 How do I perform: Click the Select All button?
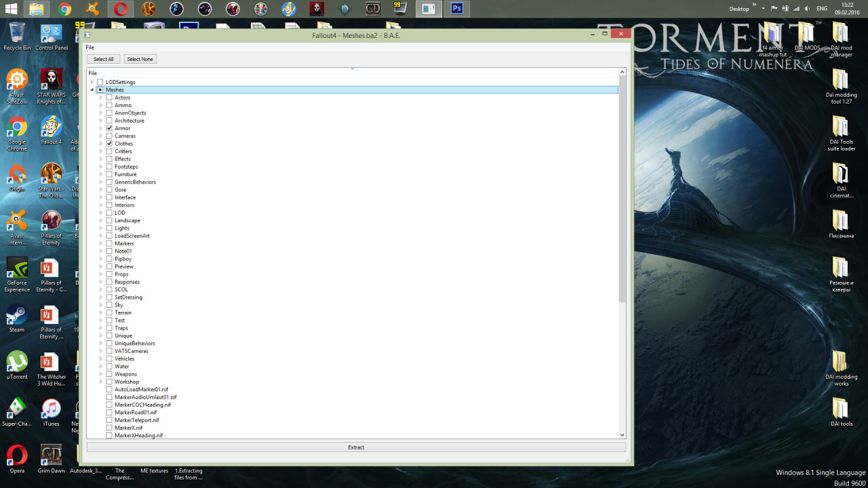(103, 59)
